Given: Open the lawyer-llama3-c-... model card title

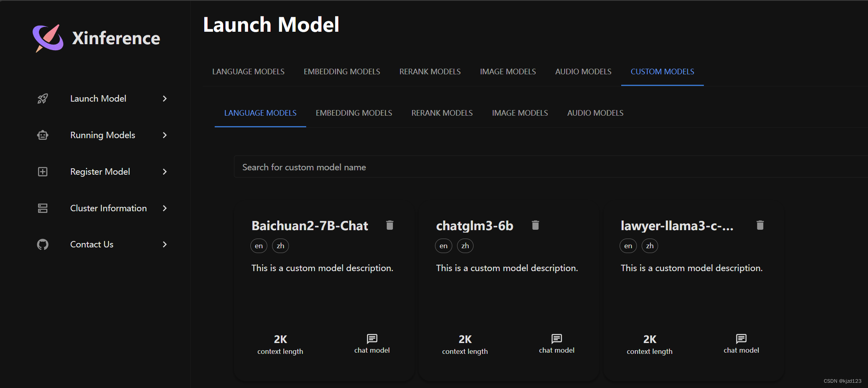Looking at the screenshot, I should (677, 226).
